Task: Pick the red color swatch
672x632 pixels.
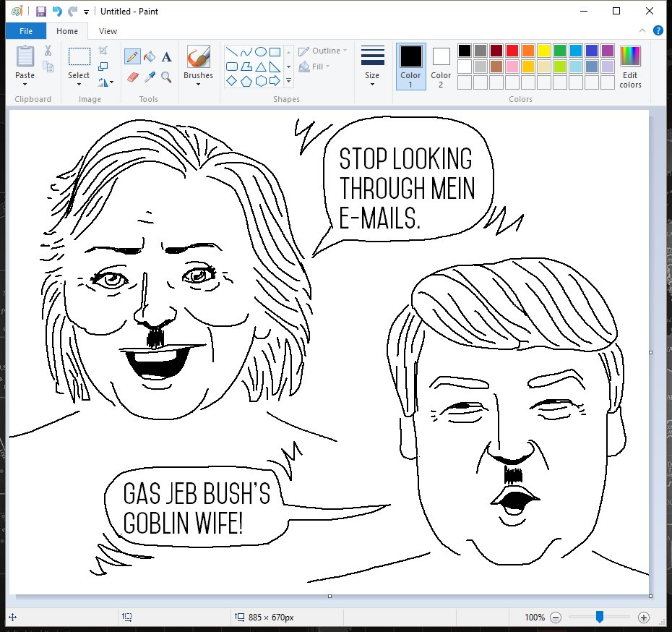Action: [x=512, y=51]
